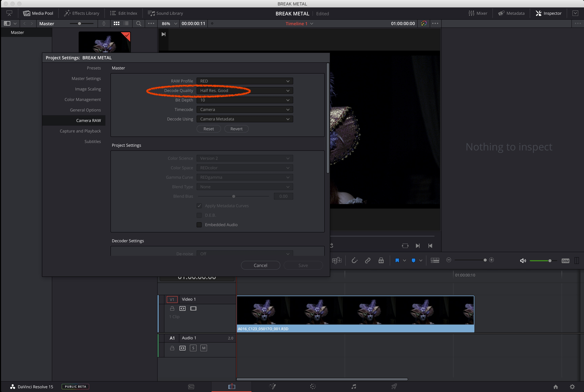Click the blue marker icon

pyautogui.click(x=414, y=261)
